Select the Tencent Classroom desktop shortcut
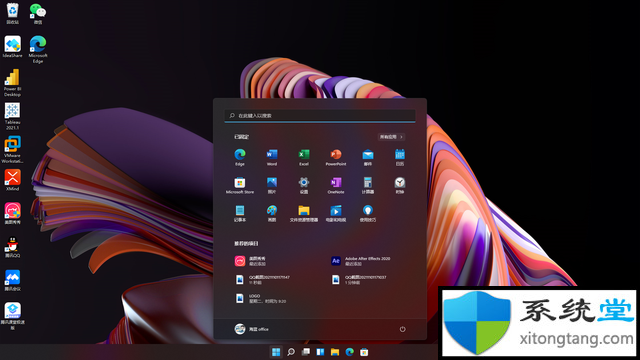640x360 pixels. [12, 316]
